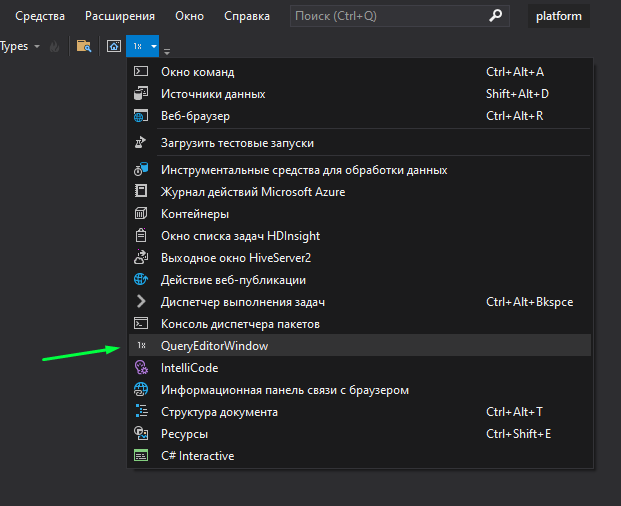Open Информационная панель связи с браузером
The width and height of the screenshot is (621, 506).
pyautogui.click(x=284, y=390)
